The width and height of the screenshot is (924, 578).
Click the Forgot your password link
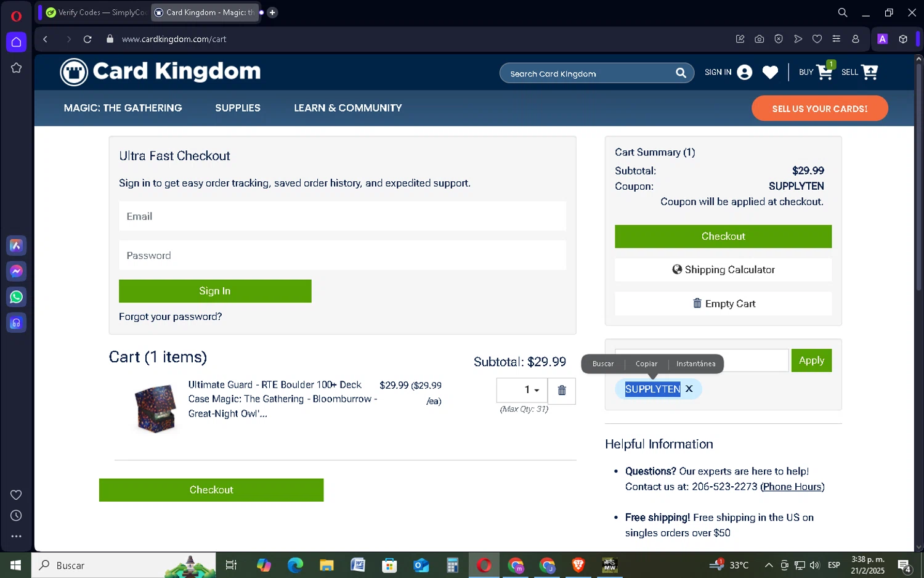click(x=170, y=317)
